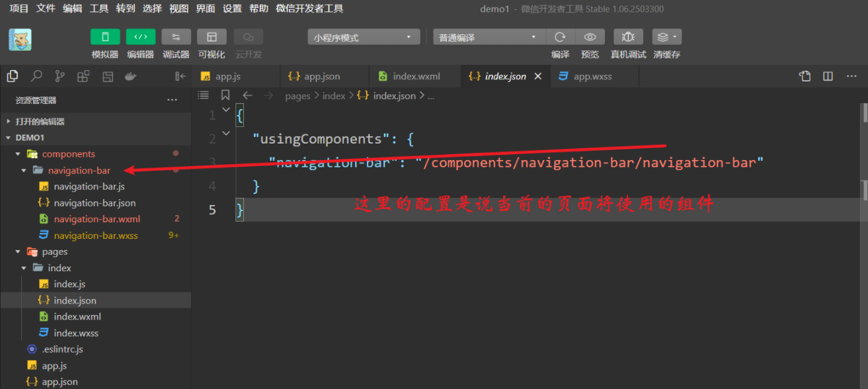Select the explorer files icon in sidebar
The width and height of the screenshot is (868, 389).
[13, 76]
